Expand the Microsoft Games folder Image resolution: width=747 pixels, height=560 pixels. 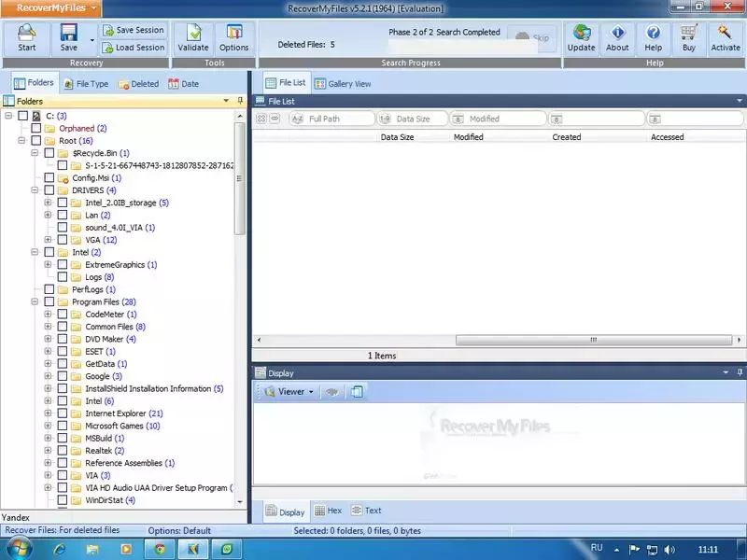click(x=48, y=426)
